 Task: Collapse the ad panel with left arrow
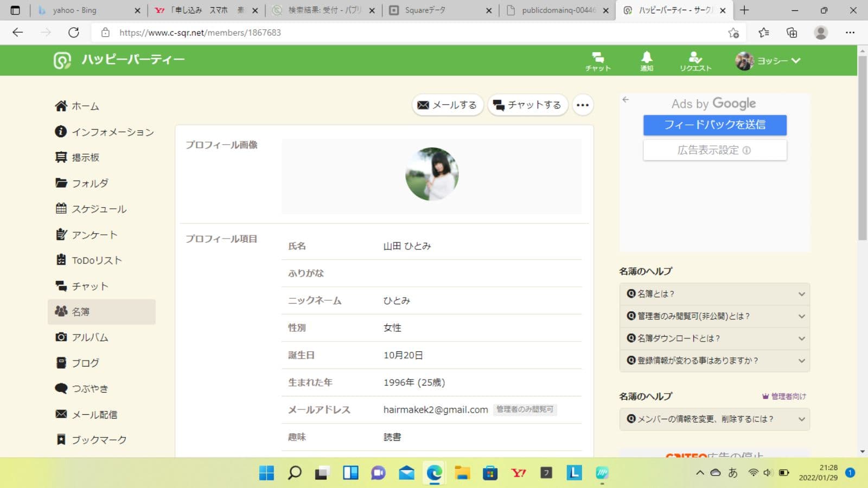(626, 100)
